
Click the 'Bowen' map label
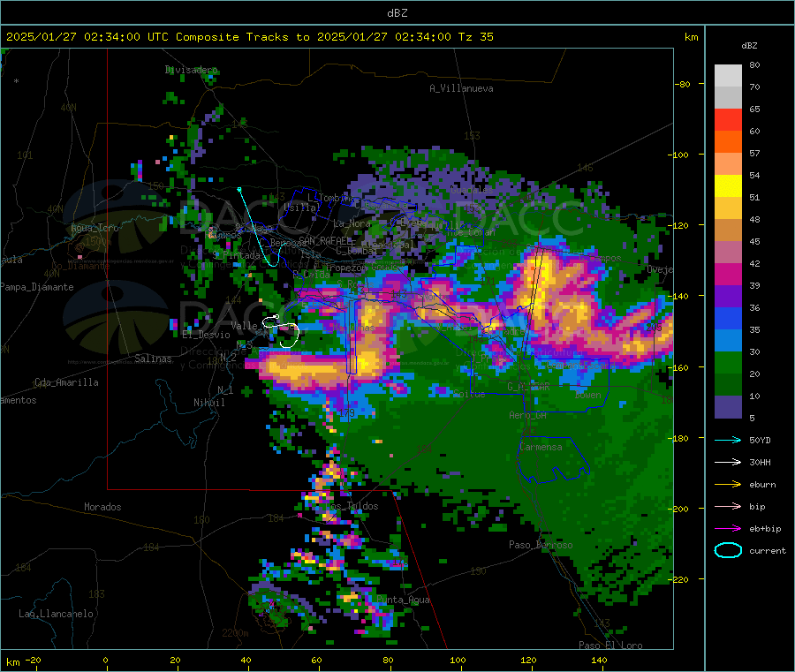point(588,395)
